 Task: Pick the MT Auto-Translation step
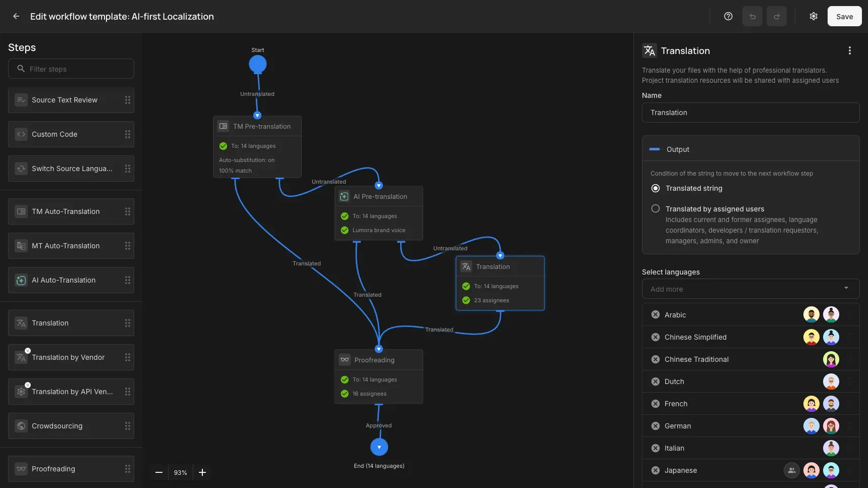[71, 246]
